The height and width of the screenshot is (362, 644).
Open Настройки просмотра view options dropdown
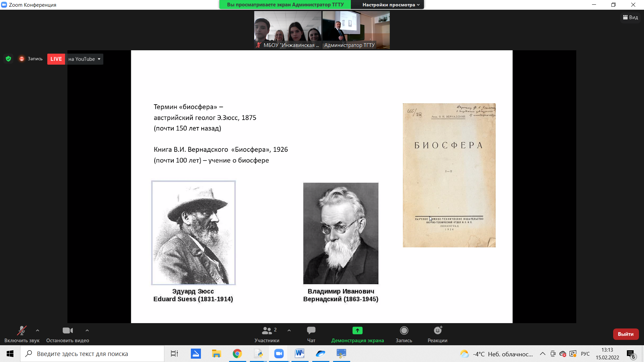(391, 5)
